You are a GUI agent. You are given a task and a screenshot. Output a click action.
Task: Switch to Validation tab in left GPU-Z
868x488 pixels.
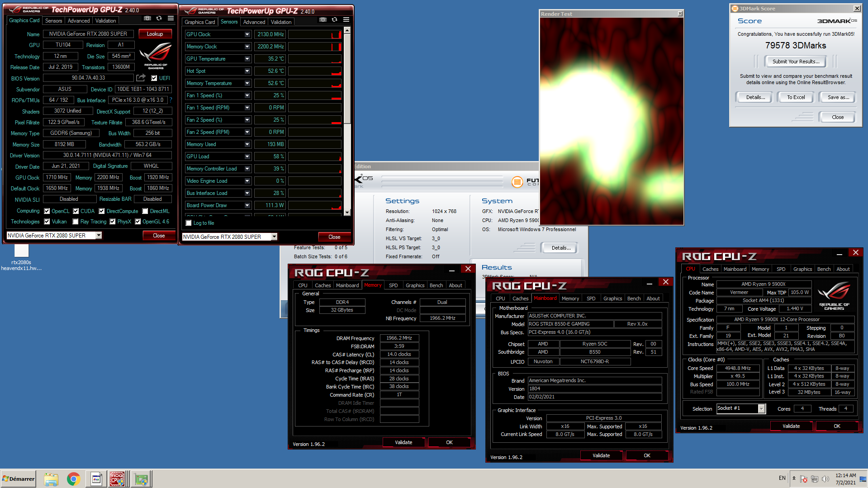(106, 21)
